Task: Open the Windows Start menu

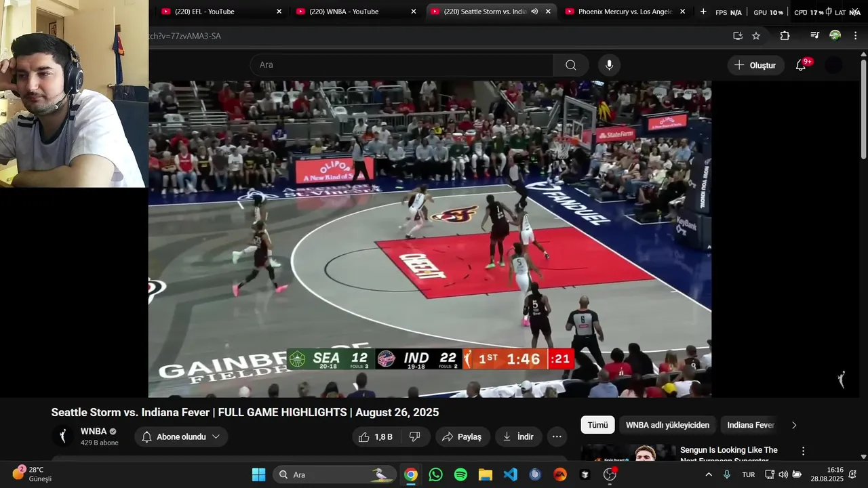Action: tap(259, 474)
